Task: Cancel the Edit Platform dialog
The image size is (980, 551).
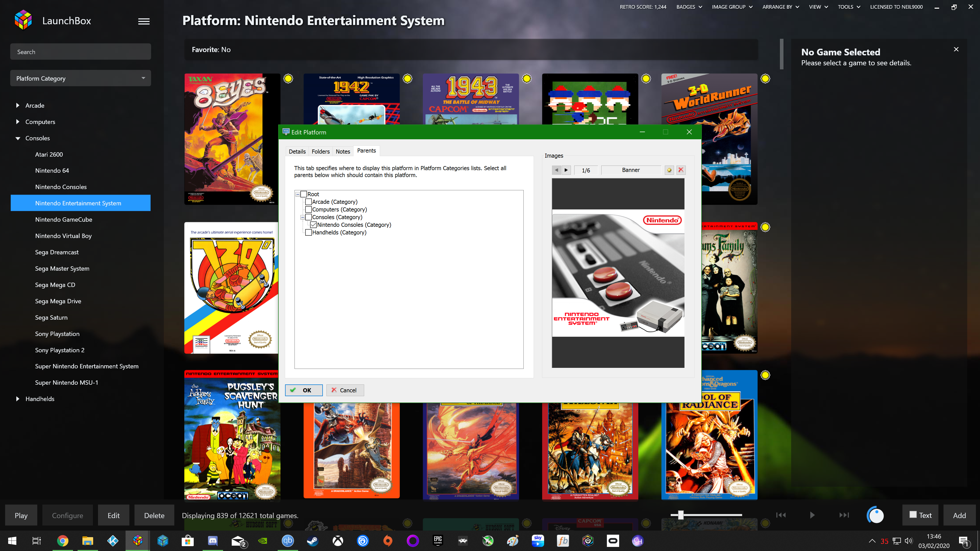Action: point(345,390)
